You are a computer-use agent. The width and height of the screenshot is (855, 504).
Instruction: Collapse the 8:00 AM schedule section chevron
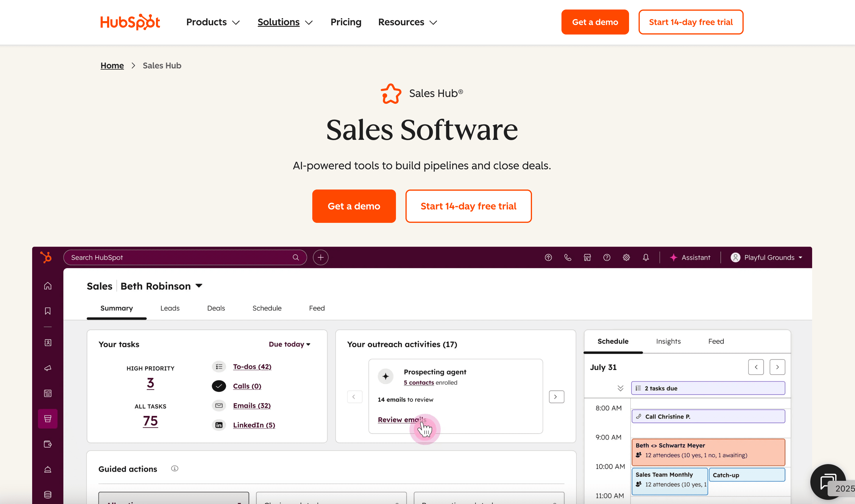(620, 388)
